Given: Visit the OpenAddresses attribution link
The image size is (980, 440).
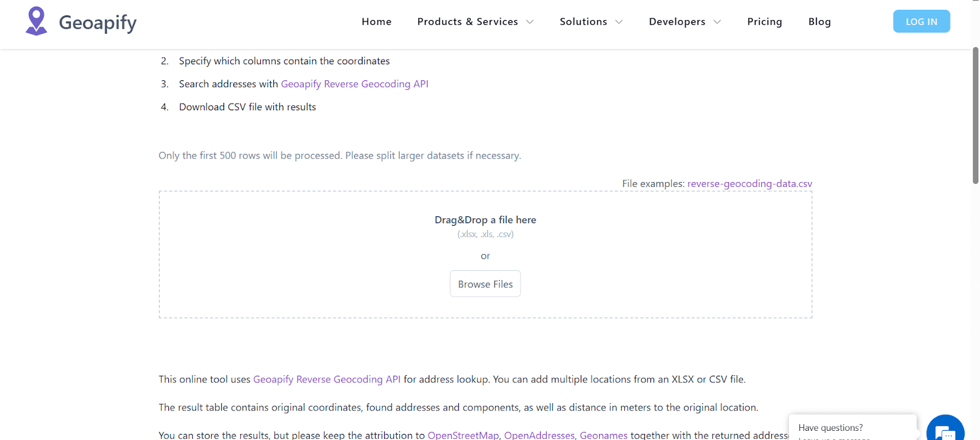Looking at the screenshot, I should click(539, 435).
